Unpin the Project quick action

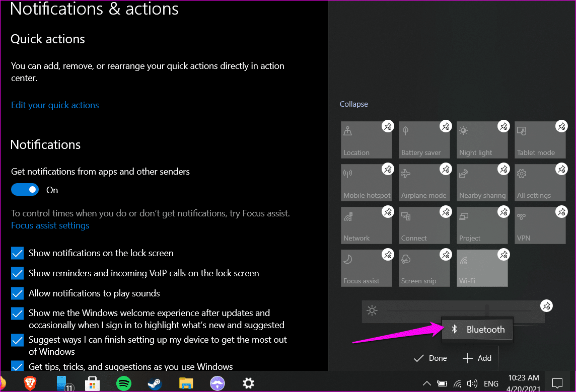click(503, 212)
